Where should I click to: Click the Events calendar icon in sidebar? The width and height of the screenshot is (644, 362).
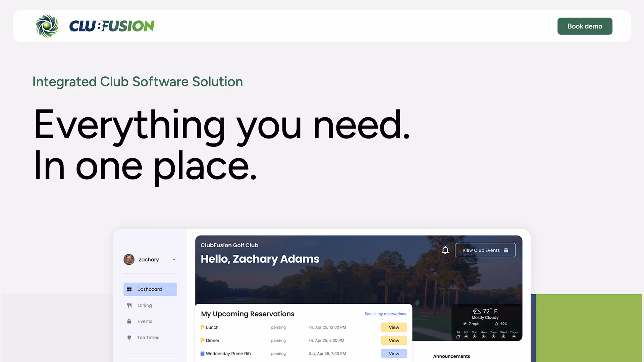coord(129,321)
